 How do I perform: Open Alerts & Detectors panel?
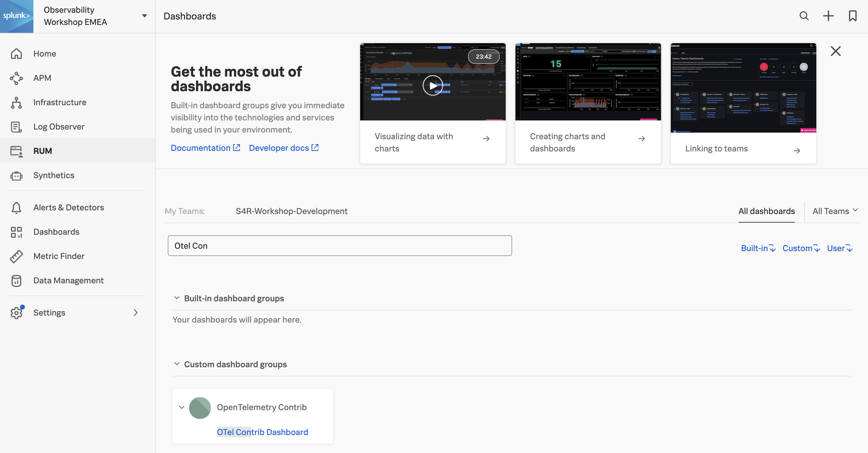tap(68, 207)
